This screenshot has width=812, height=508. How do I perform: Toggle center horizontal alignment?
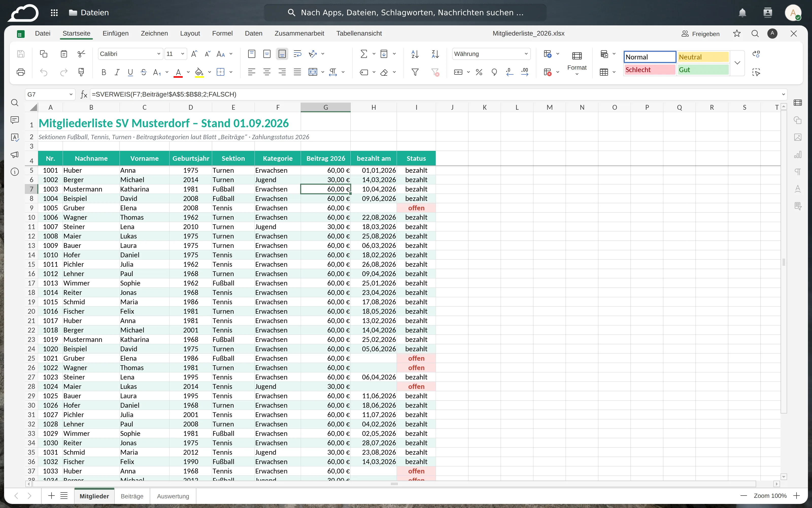(x=267, y=72)
